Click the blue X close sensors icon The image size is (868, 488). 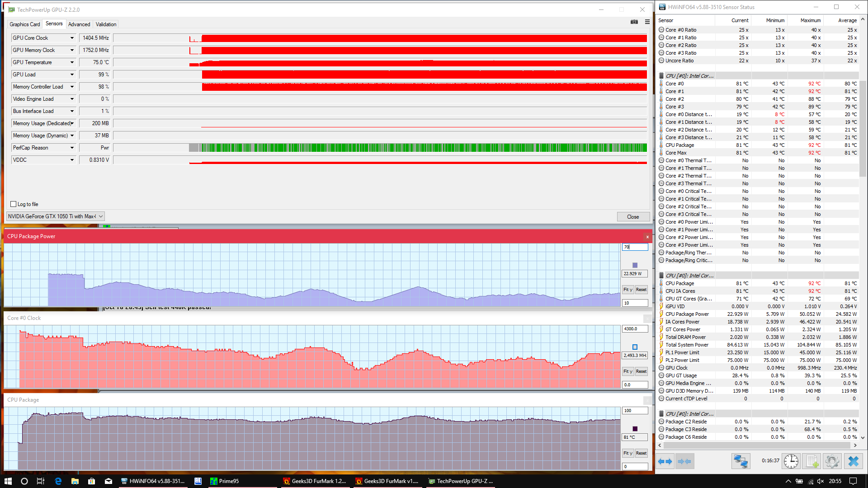(853, 461)
